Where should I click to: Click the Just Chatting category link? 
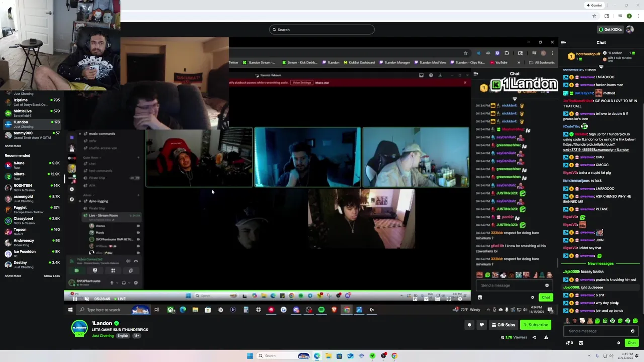pos(103,336)
